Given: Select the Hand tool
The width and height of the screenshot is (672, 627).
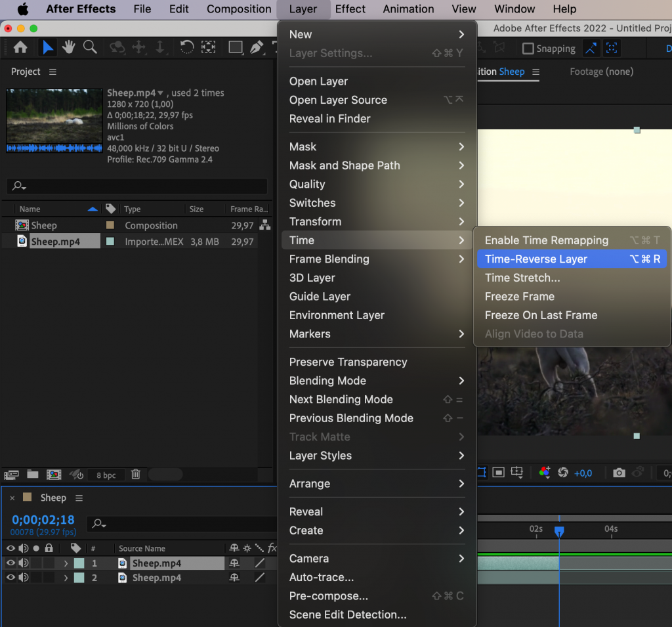Looking at the screenshot, I should pos(68,47).
